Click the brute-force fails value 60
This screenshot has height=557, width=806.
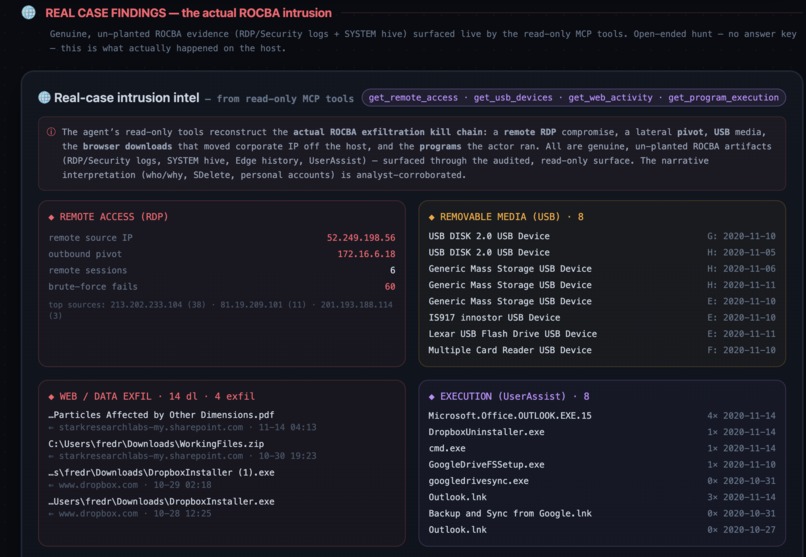click(390, 287)
